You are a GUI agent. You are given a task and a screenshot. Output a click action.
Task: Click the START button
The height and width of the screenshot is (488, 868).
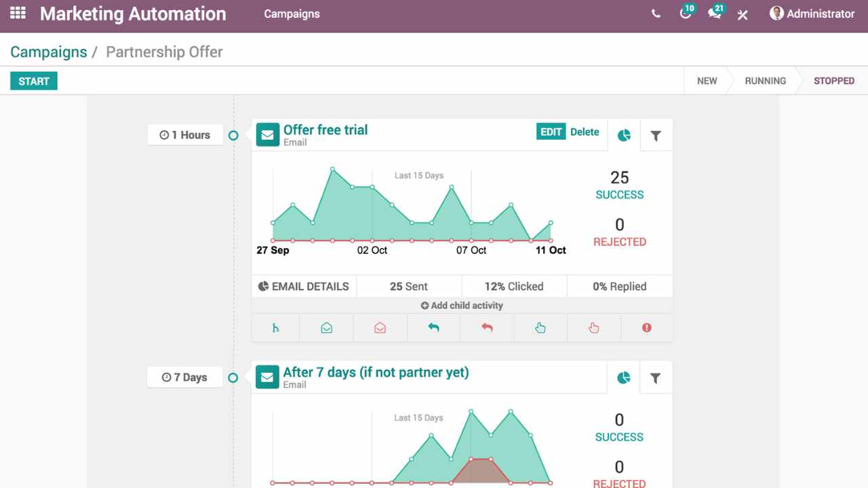tap(34, 81)
